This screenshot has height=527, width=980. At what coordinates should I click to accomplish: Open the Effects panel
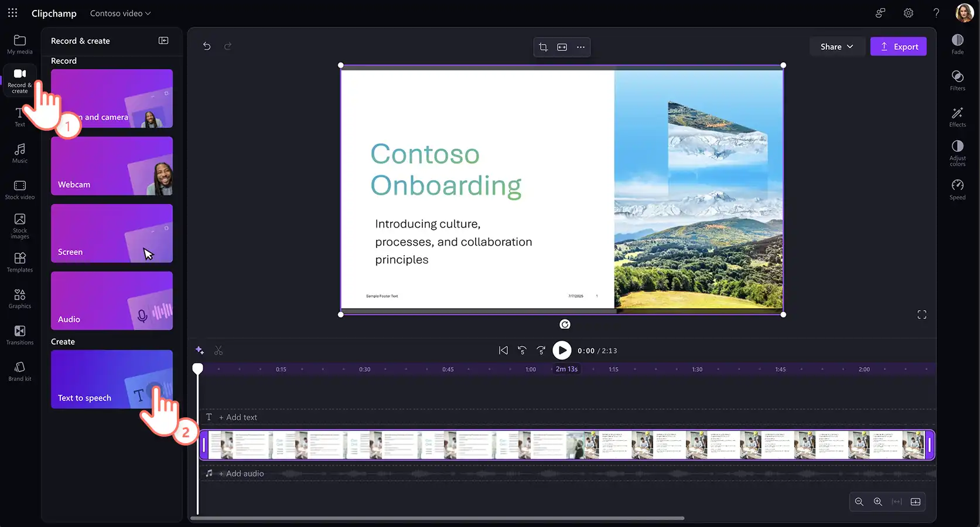[957, 117]
